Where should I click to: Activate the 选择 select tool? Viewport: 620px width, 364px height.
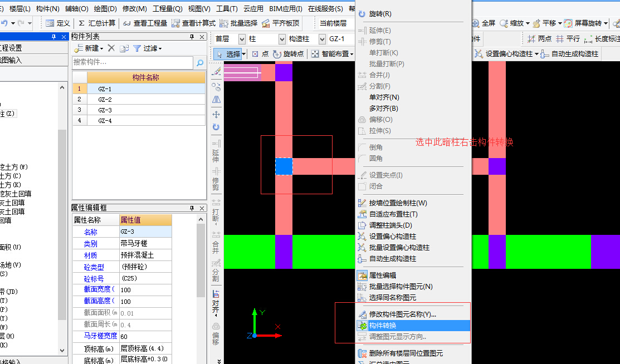[230, 54]
